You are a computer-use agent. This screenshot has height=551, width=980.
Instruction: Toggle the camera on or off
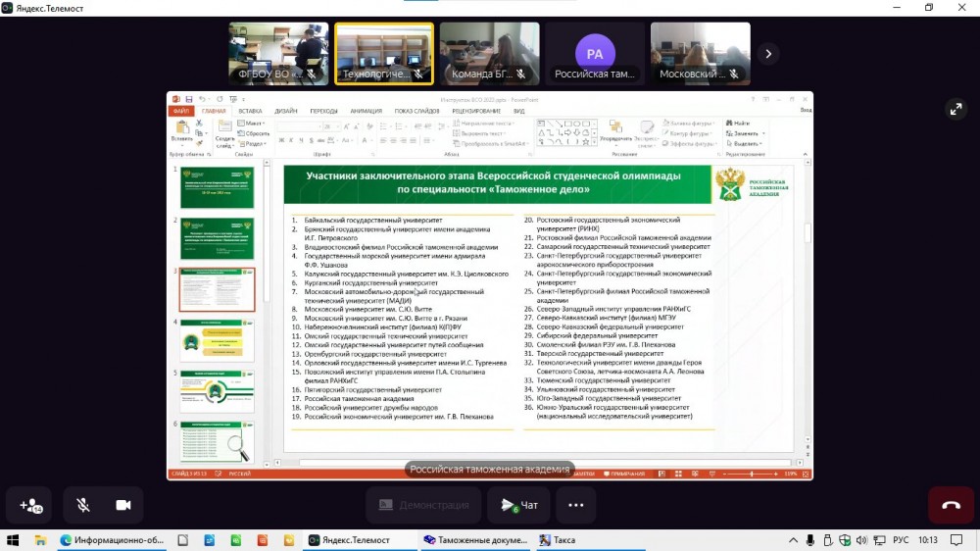(123, 505)
